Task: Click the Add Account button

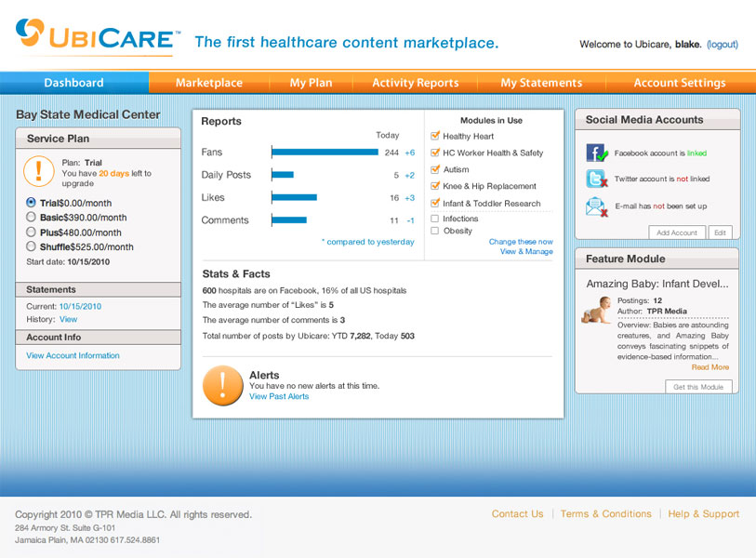Action: pyautogui.click(x=677, y=232)
